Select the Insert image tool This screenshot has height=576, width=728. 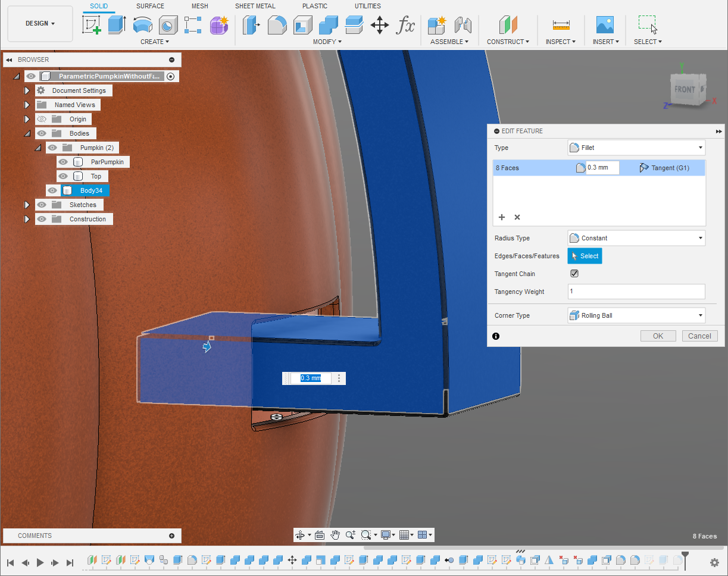tap(605, 25)
